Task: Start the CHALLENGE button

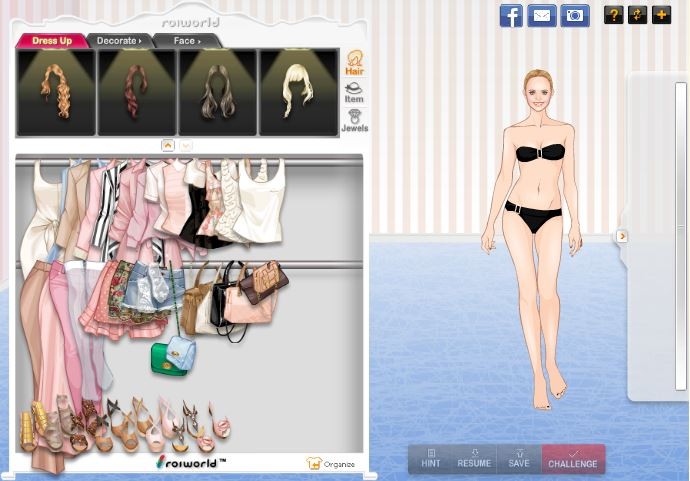Action: pyautogui.click(x=573, y=459)
